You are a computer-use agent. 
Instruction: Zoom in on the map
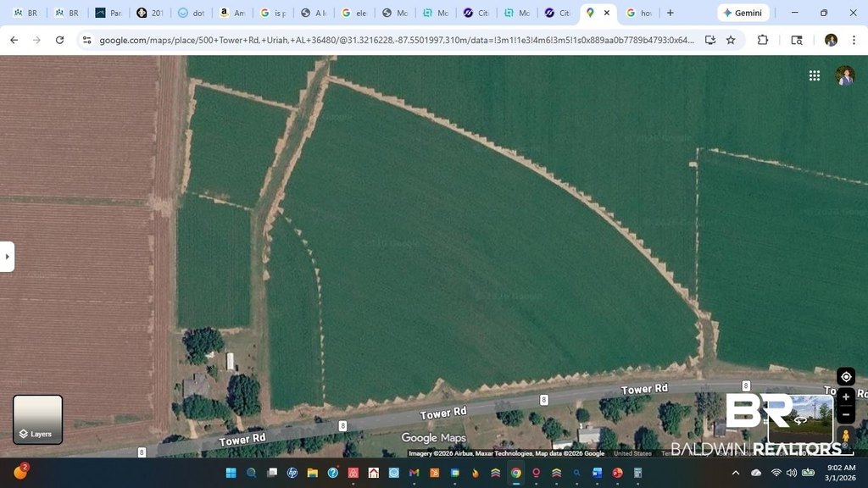point(846,396)
